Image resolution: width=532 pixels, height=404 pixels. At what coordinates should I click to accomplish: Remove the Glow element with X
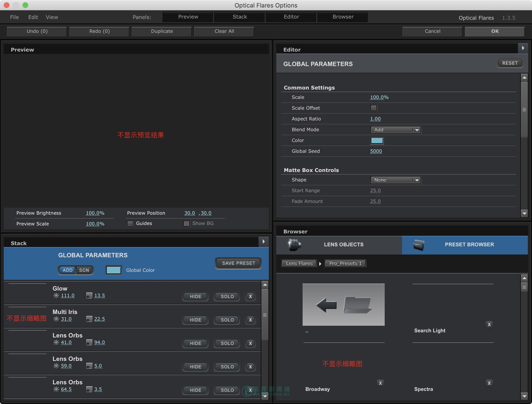pyautogui.click(x=250, y=296)
